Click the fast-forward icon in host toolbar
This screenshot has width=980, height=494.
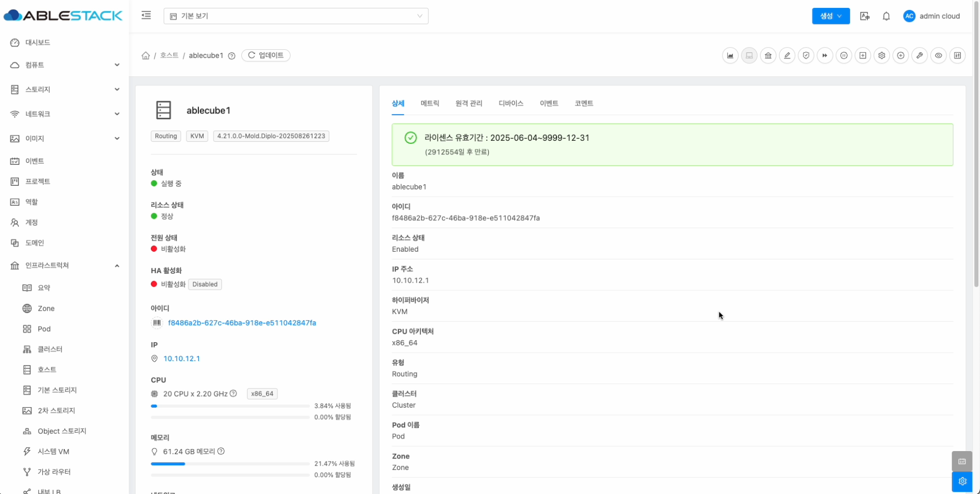(825, 55)
